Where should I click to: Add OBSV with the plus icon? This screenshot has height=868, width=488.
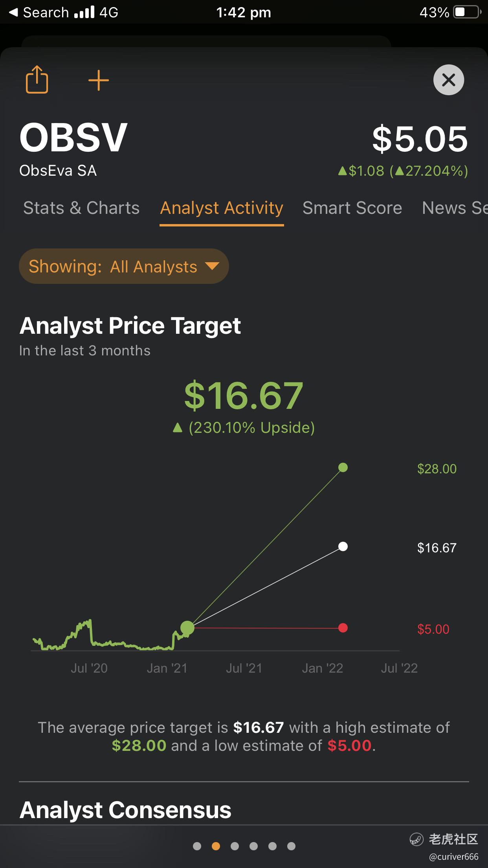[98, 80]
